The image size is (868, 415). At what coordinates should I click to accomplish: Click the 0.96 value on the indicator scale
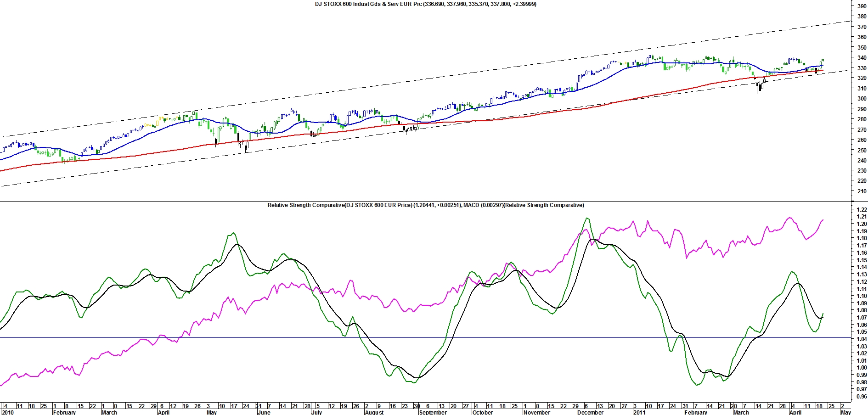click(x=862, y=396)
